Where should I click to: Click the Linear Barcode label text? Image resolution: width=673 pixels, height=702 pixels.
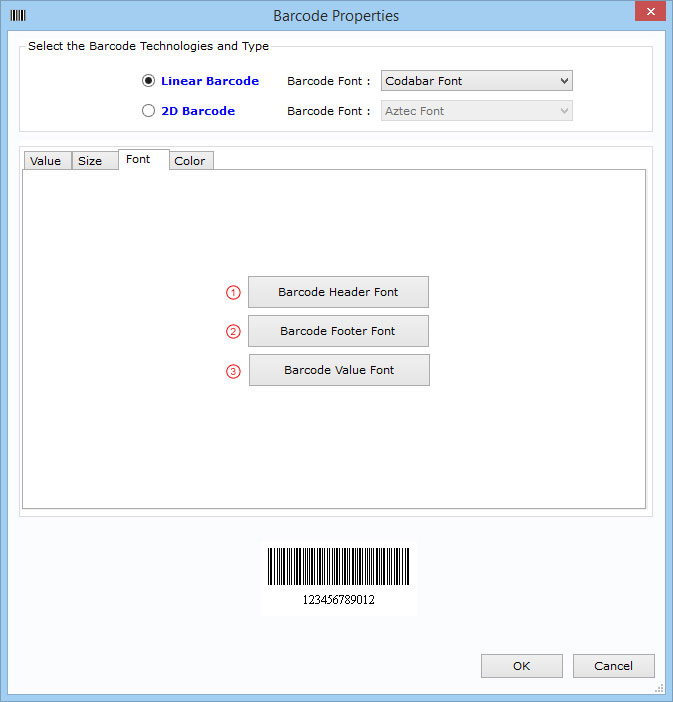(210, 81)
